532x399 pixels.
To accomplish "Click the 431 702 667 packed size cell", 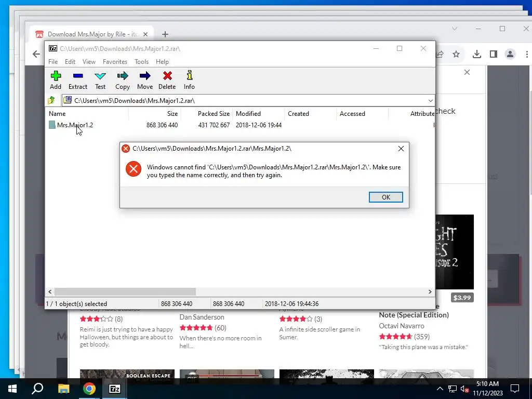I will pyautogui.click(x=214, y=125).
